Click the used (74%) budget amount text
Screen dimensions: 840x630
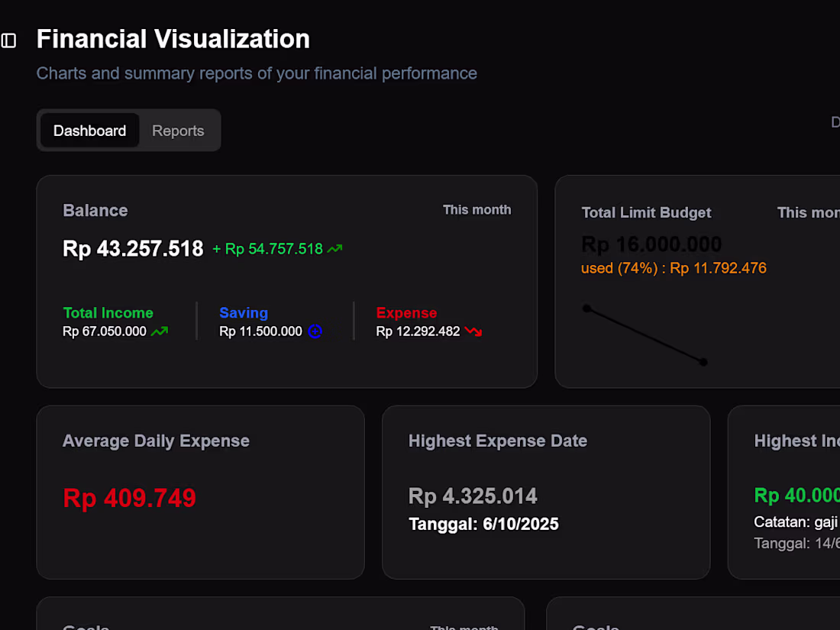tap(674, 268)
